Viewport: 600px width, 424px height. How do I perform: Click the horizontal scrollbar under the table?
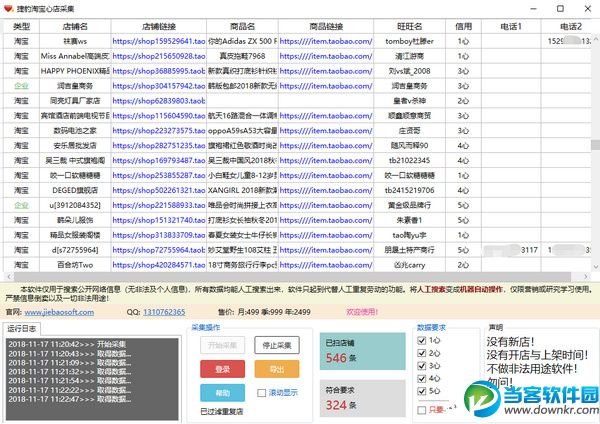point(292,276)
